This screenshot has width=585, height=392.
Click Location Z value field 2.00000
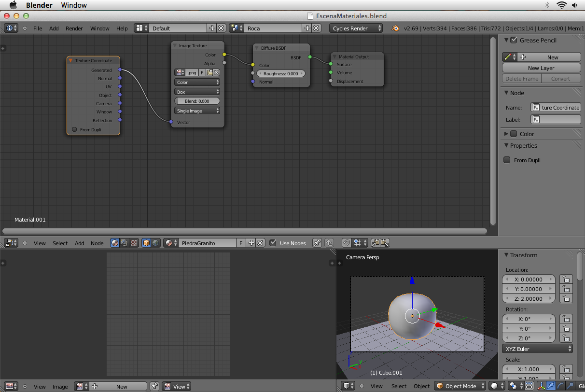(x=529, y=298)
